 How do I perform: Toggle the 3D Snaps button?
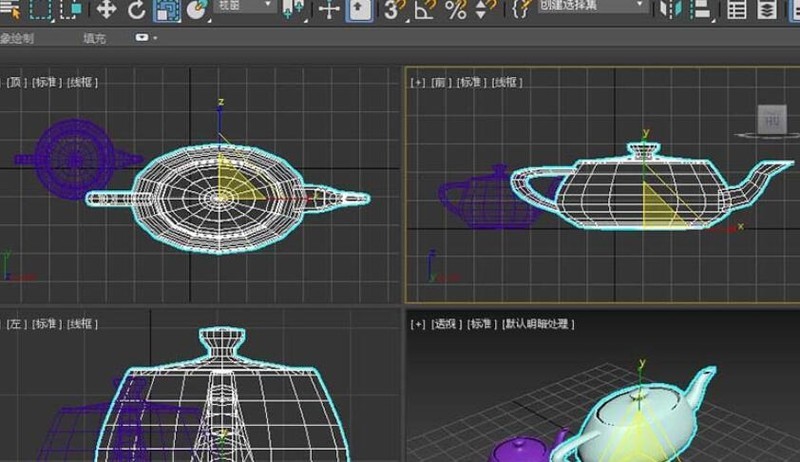pyautogui.click(x=394, y=9)
